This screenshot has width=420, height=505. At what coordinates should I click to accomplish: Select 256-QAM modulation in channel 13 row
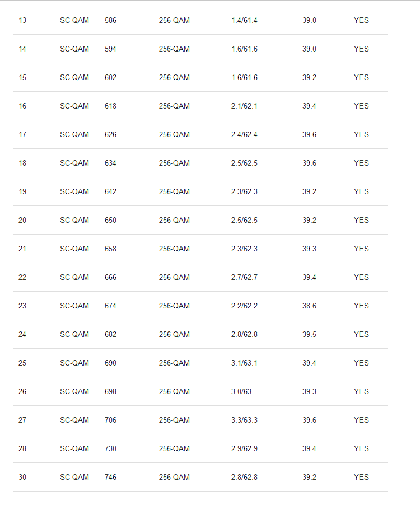174,20
